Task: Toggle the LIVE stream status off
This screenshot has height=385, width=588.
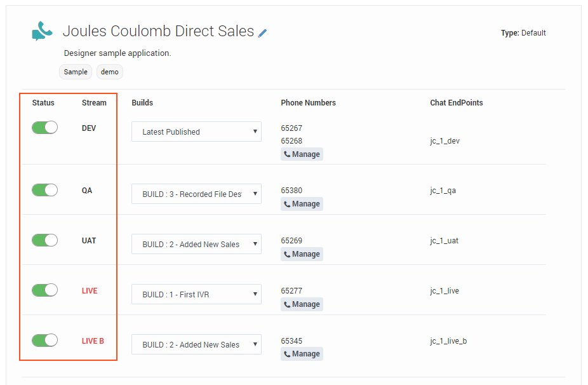Action: pyautogui.click(x=44, y=290)
